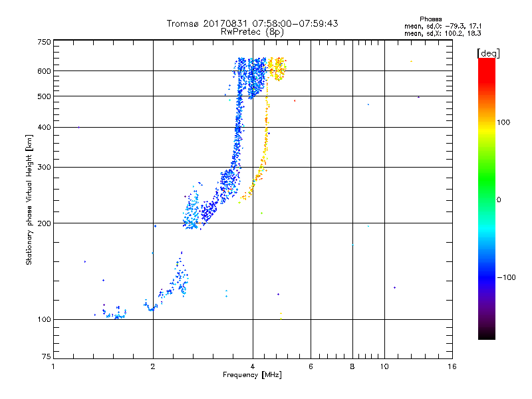Click the "100" label on the height axis
Viewport: 532px width, 399px height.
click(45, 319)
